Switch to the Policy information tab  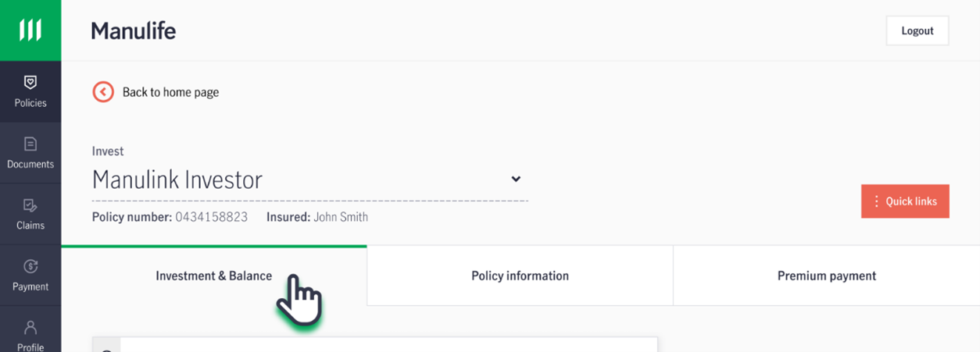520,276
